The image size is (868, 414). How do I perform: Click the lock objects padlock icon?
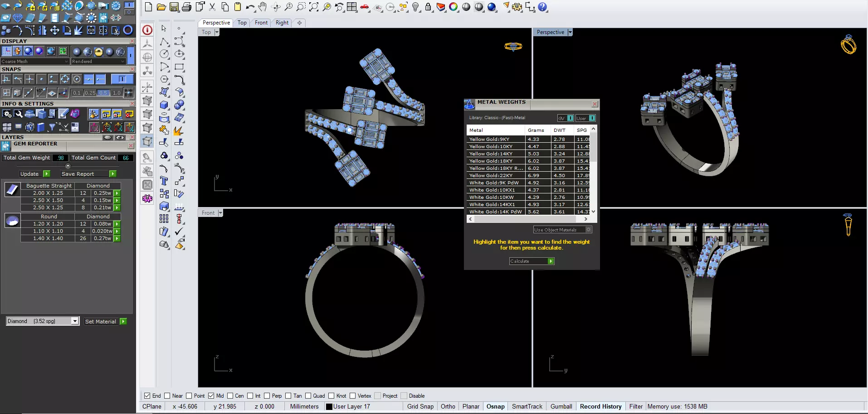[x=428, y=7]
